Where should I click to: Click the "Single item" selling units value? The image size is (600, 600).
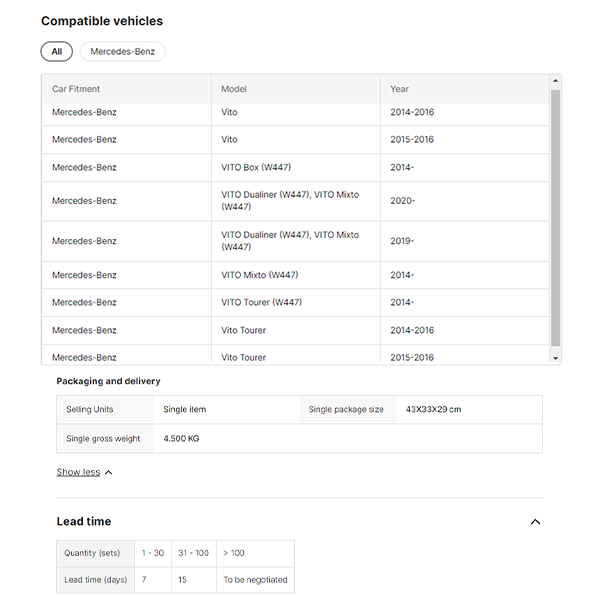click(x=185, y=409)
